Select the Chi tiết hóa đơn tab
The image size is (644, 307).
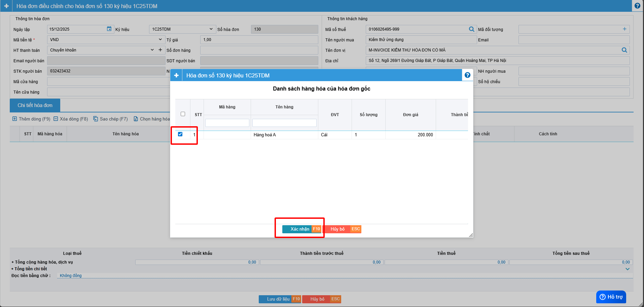pyautogui.click(x=35, y=105)
